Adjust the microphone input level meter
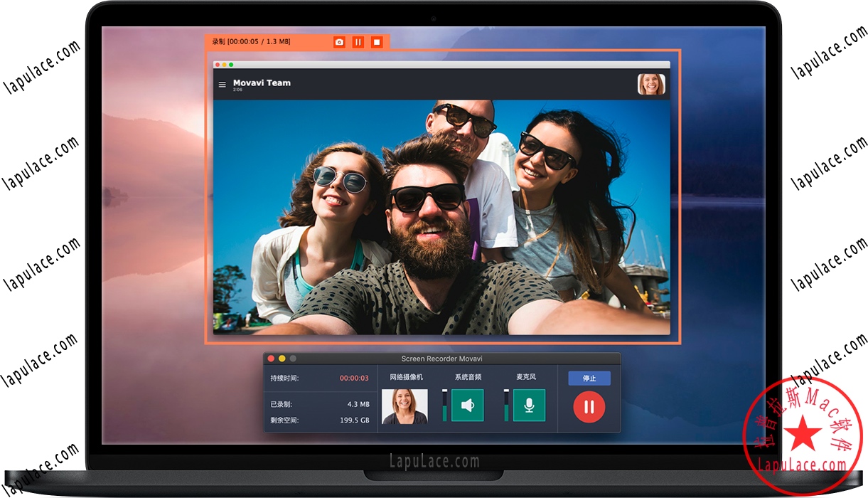Image resolution: width=868 pixels, height=498 pixels. 506,406
